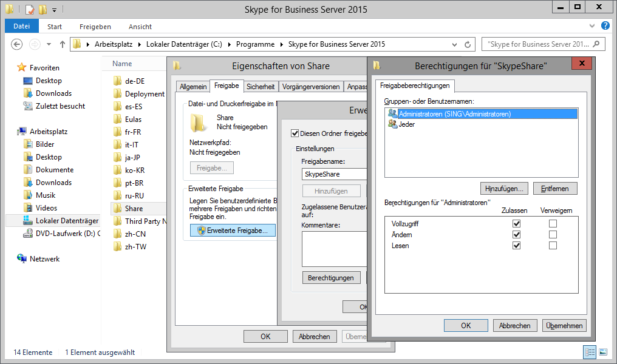This screenshot has height=364, width=617.
Task: Switch to large icons view in status bar
Action: (603, 352)
